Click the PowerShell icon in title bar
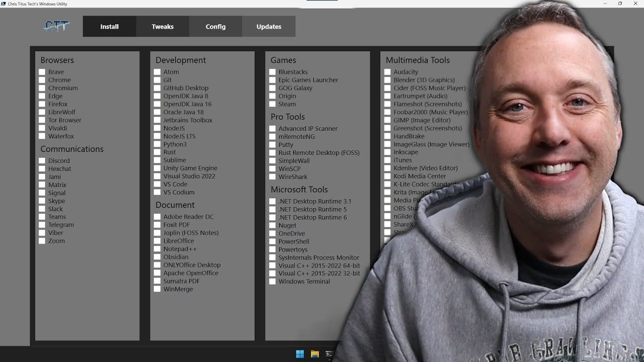The image size is (644, 362). pos(4,4)
